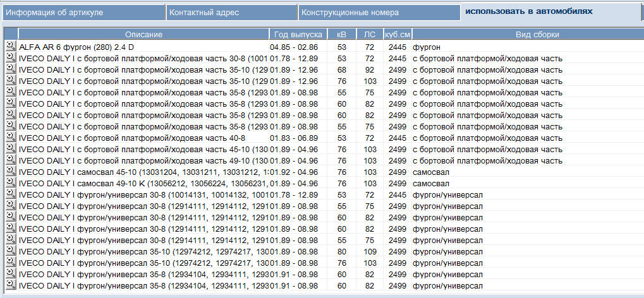Select the Конструкционные номера tab

tap(379, 13)
